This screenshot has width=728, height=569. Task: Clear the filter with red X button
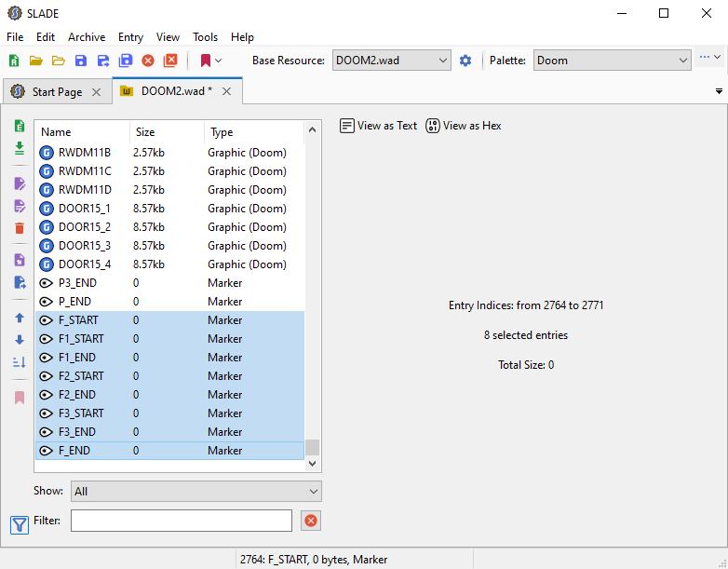[311, 521]
